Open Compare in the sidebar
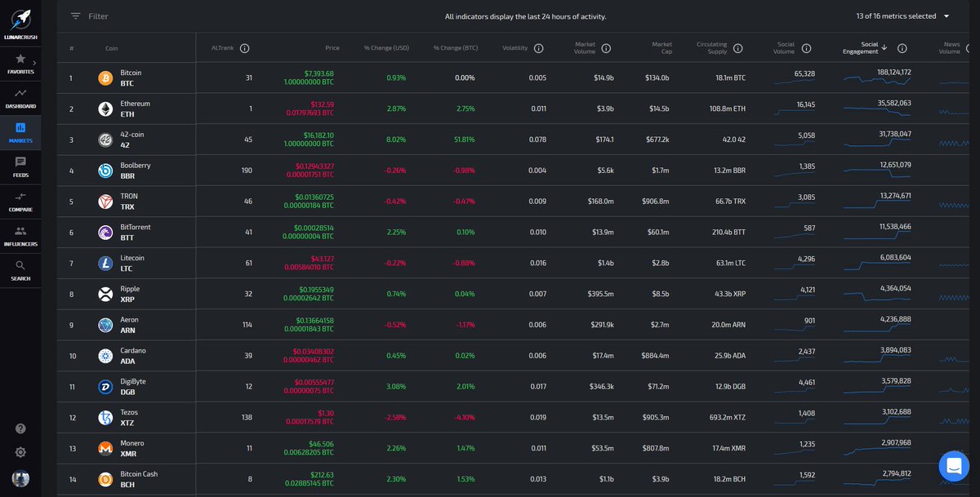 point(20,201)
